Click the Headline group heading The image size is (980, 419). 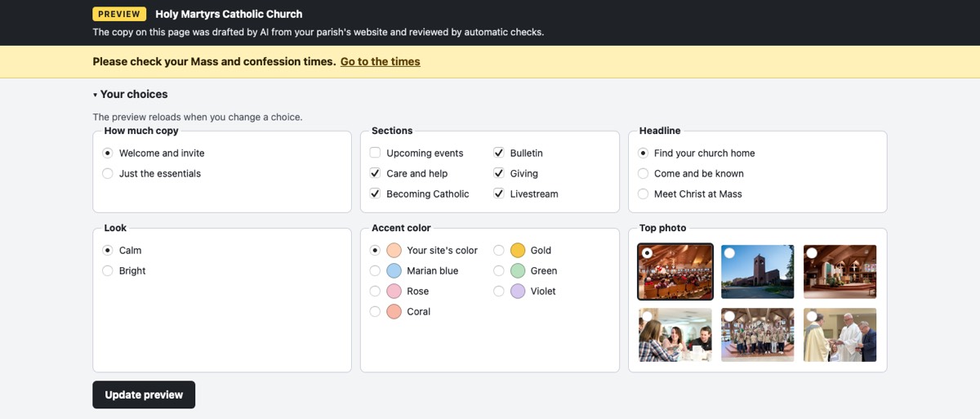click(660, 131)
